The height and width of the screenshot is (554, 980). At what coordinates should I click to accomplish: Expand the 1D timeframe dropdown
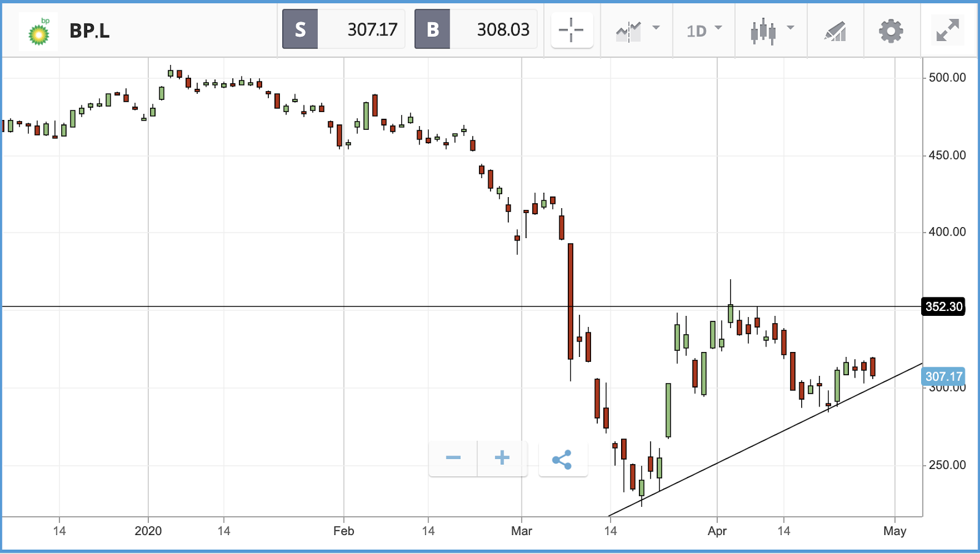(x=704, y=31)
